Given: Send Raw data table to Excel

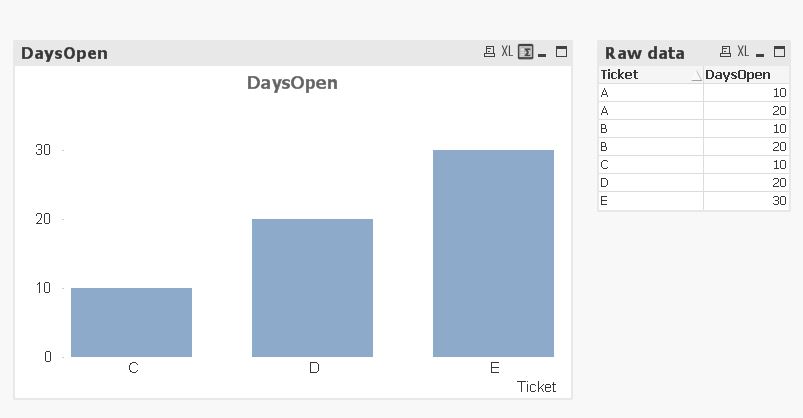Looking at the screenshot, I should click(743, 52).
